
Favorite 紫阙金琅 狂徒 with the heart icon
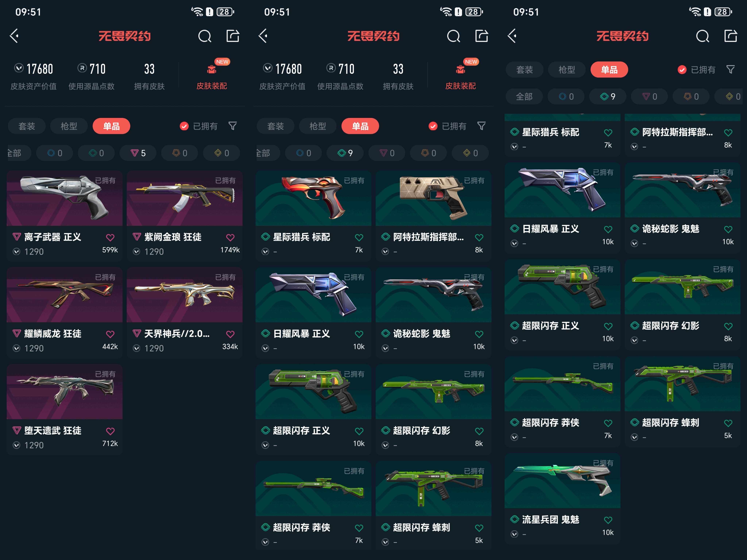click(230, 238)
